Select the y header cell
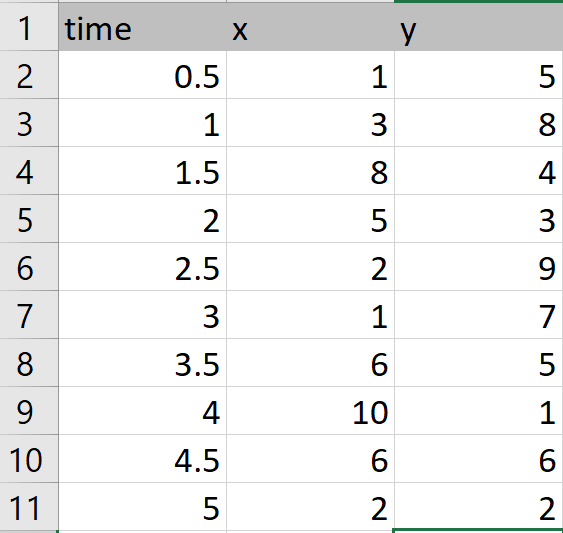Viewport: 563px width, 533px height. click(479, 27)
